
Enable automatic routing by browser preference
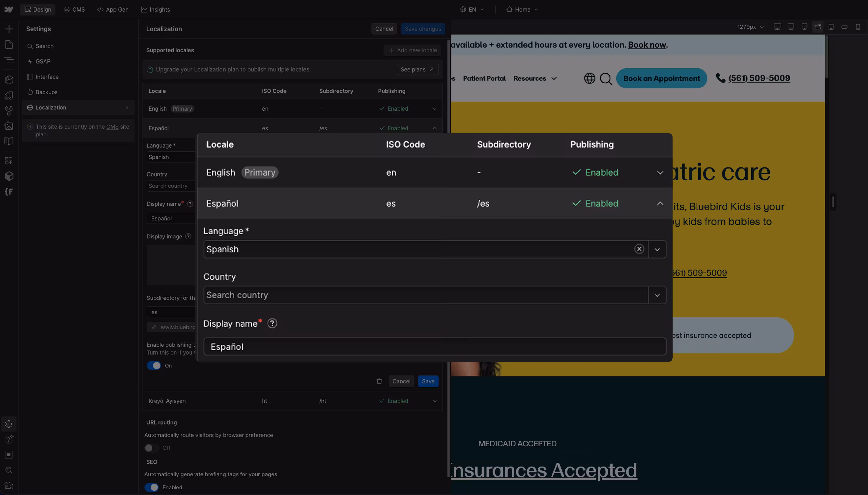click(151, 448)
